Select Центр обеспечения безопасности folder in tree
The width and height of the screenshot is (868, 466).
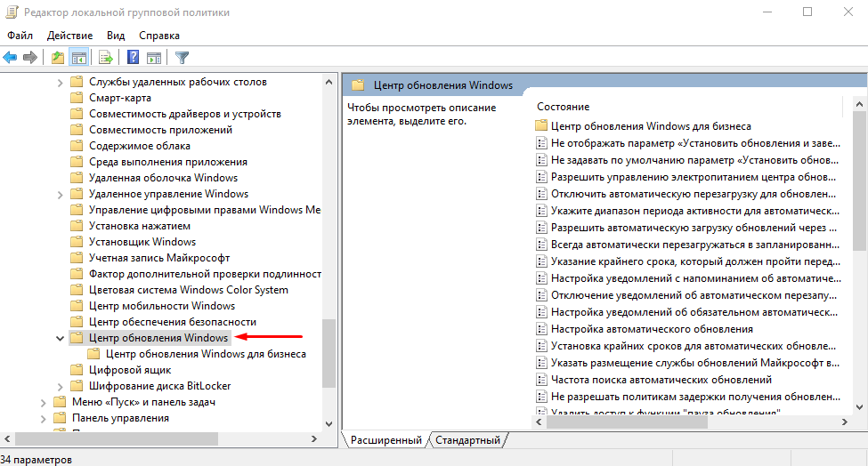click(172, 322)
